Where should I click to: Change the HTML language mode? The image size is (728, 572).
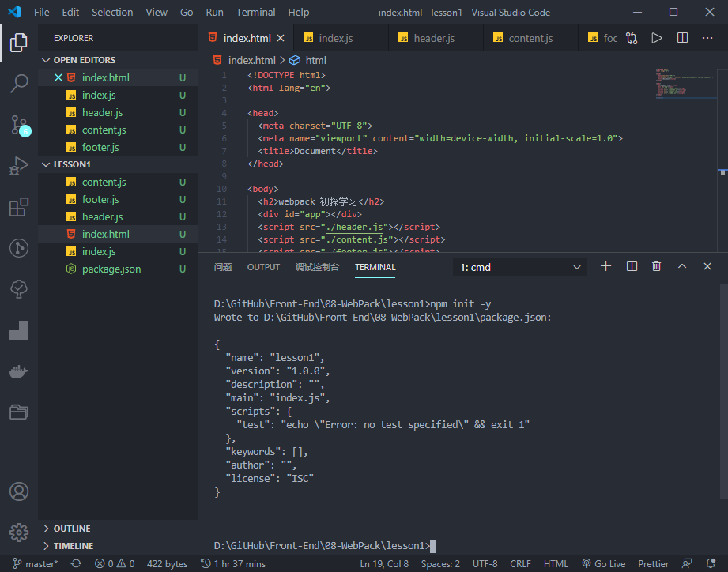[x=556, y=563]
